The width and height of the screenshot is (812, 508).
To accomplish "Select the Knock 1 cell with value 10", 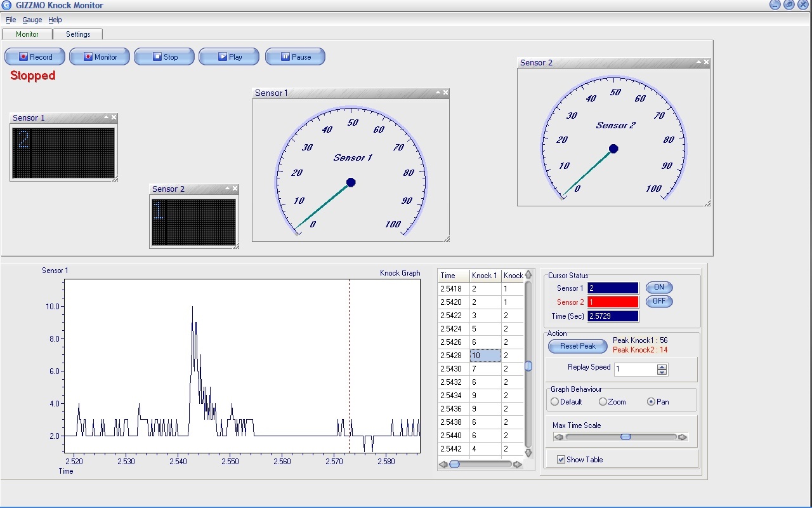I will [485, 356].
